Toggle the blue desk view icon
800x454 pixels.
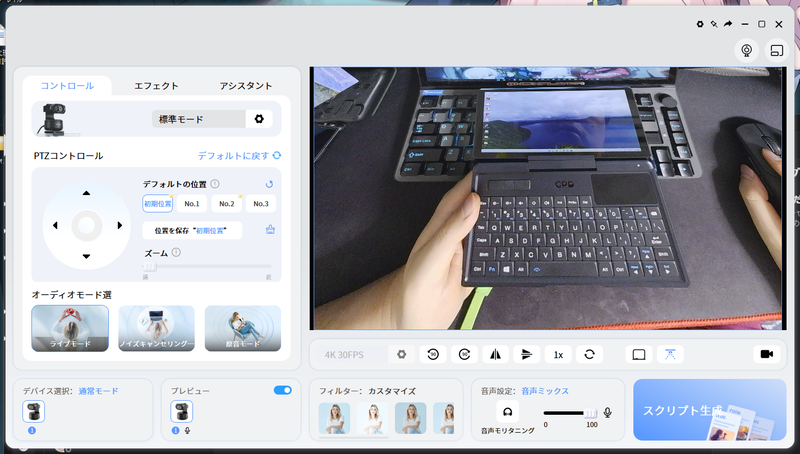point(670,354)
